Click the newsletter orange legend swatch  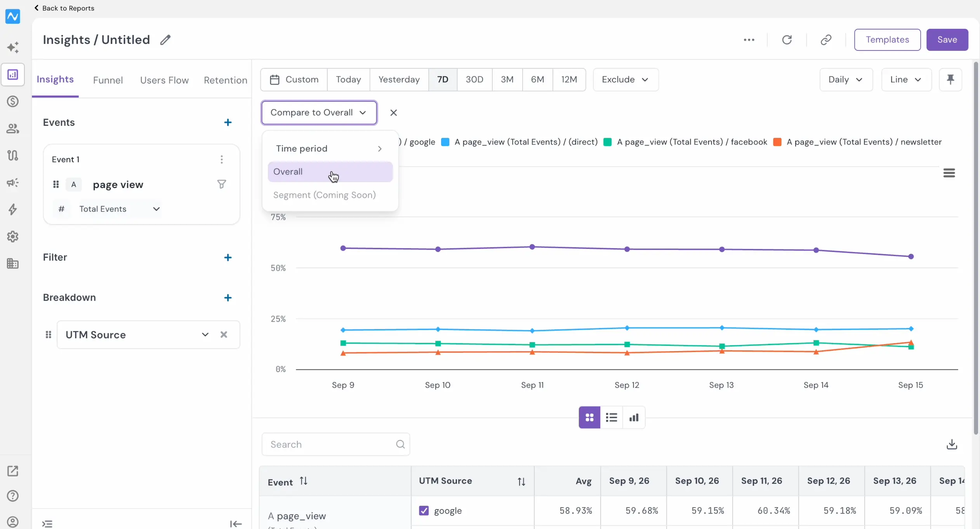(x=777, y=142)
